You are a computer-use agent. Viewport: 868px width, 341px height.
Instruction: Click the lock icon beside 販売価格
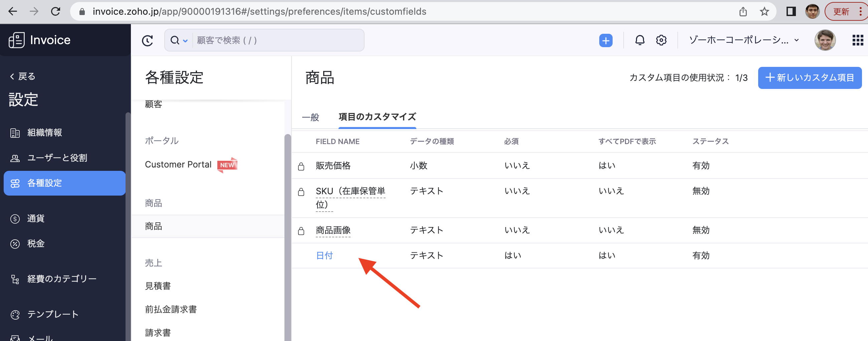(301, 166)
